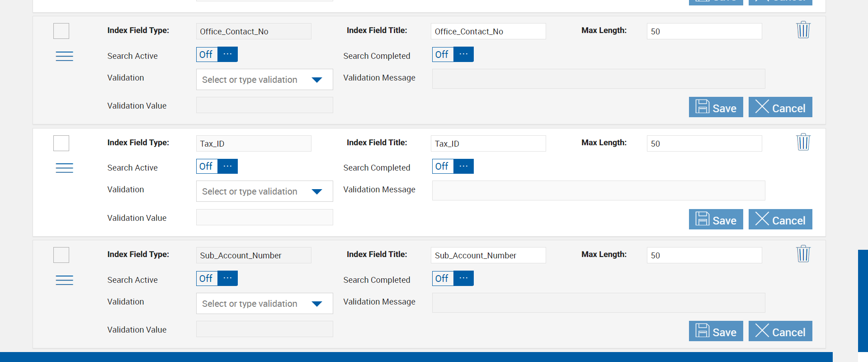Toggle Search Completed for Tax_ID
868x362 pixels.
point(453,167)
